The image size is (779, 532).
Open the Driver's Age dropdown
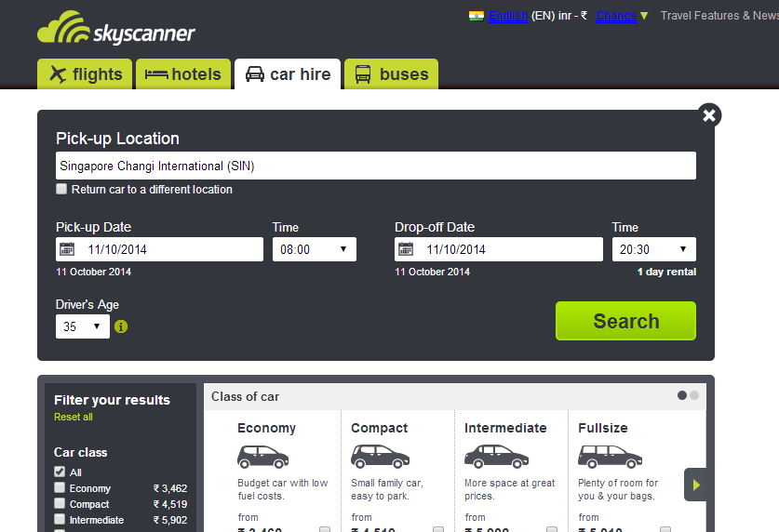coord(83,326)
